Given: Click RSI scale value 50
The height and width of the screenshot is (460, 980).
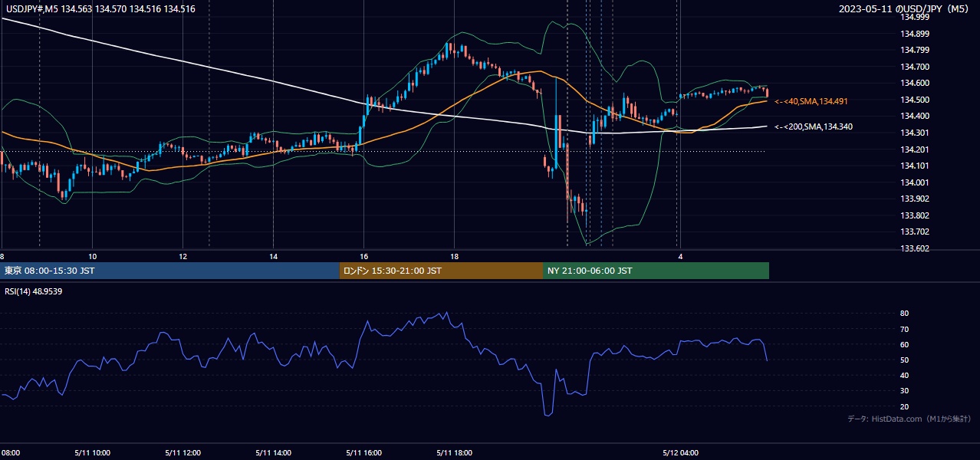Looking at the screenshot, I should [904, 360].
